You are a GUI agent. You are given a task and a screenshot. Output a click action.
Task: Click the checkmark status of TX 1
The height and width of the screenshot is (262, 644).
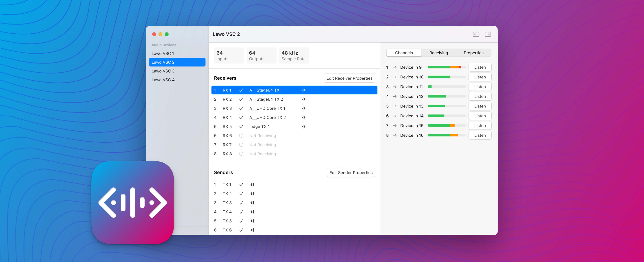(241, 185)
